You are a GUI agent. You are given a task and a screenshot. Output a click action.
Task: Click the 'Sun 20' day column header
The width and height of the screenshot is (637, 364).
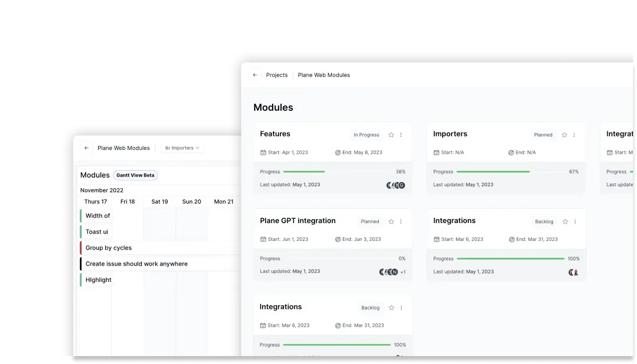pyautogui.click(x=192, y=202)
